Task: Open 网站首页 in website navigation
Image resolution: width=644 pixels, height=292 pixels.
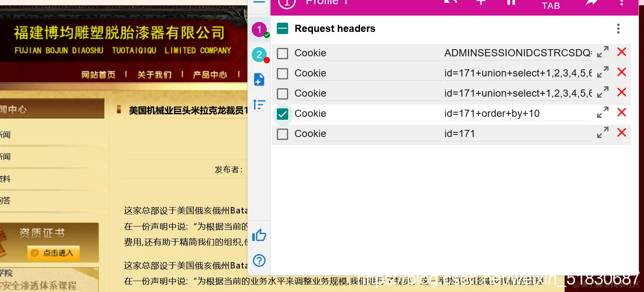Action: point(98,75)
